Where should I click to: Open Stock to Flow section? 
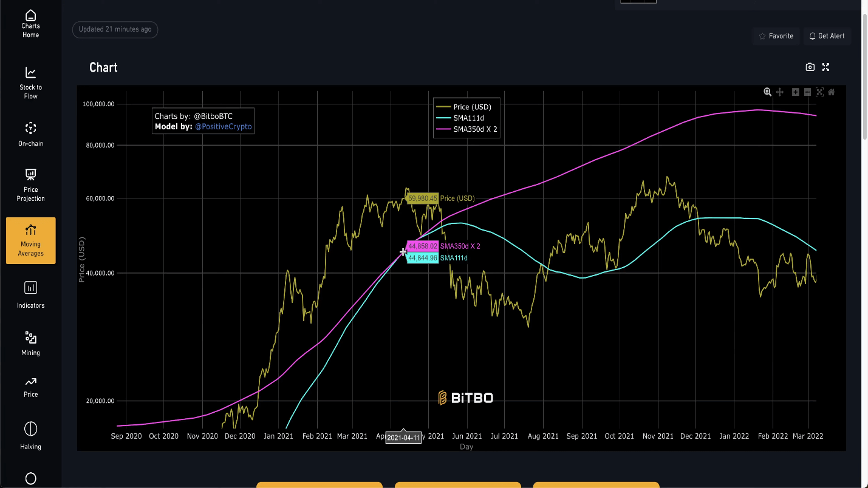tap(30, 83)
